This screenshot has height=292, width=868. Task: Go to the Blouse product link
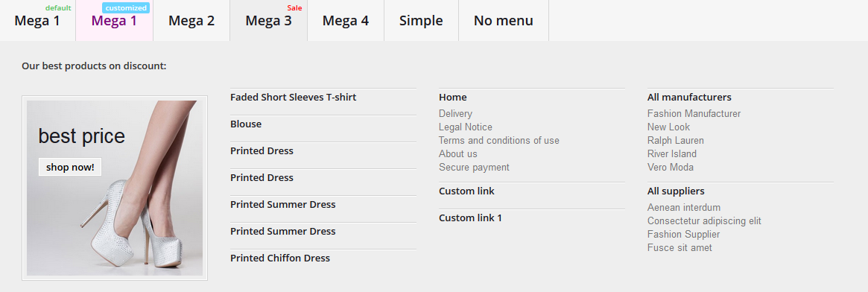[246, 124]
